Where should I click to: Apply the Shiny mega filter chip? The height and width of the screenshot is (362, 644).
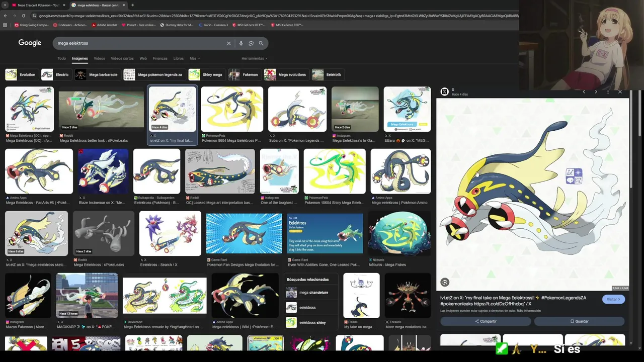tap(206, 75)
